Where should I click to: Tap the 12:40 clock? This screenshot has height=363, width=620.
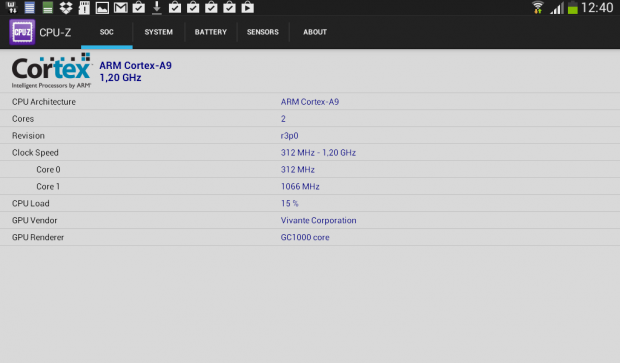597,8
